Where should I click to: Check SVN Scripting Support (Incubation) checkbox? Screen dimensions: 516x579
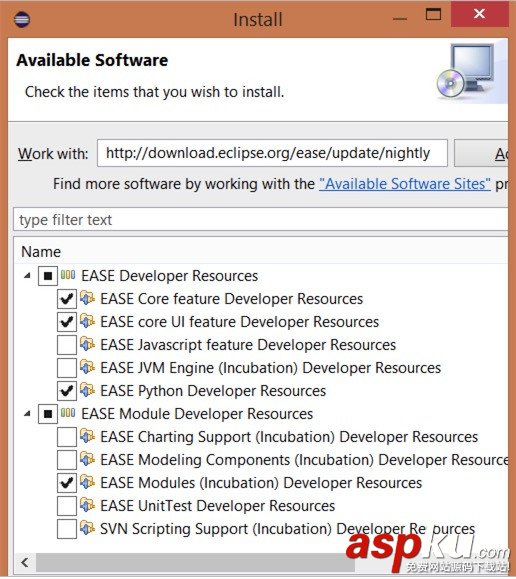(67, 529)
